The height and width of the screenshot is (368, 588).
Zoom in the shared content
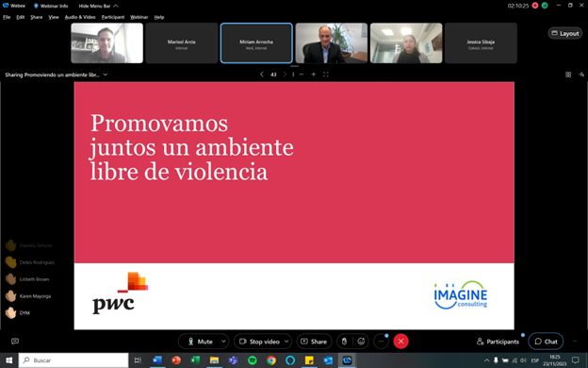click(314, 75)
